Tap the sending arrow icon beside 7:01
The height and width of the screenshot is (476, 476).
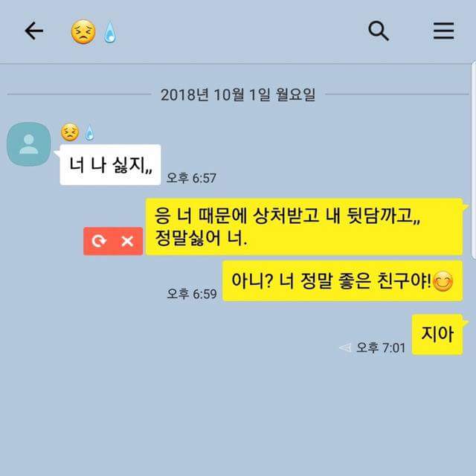pyautogui.click(x=345, y=347)
